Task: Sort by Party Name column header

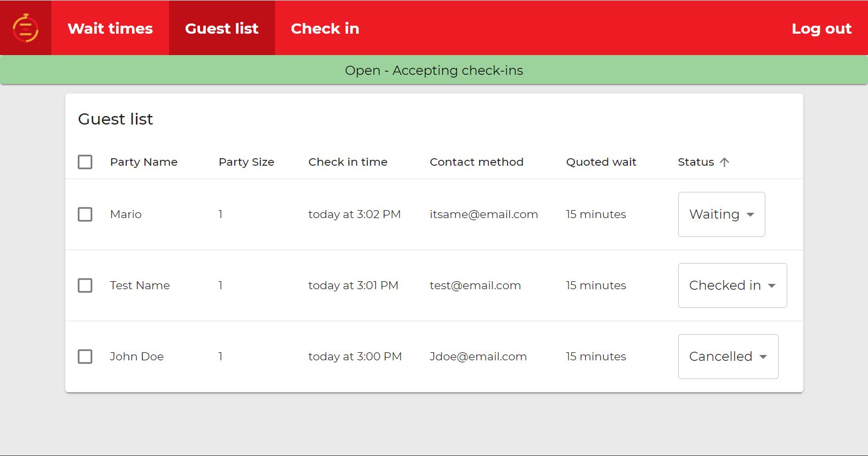Action: pyautogui.click(x=143, y=162)
